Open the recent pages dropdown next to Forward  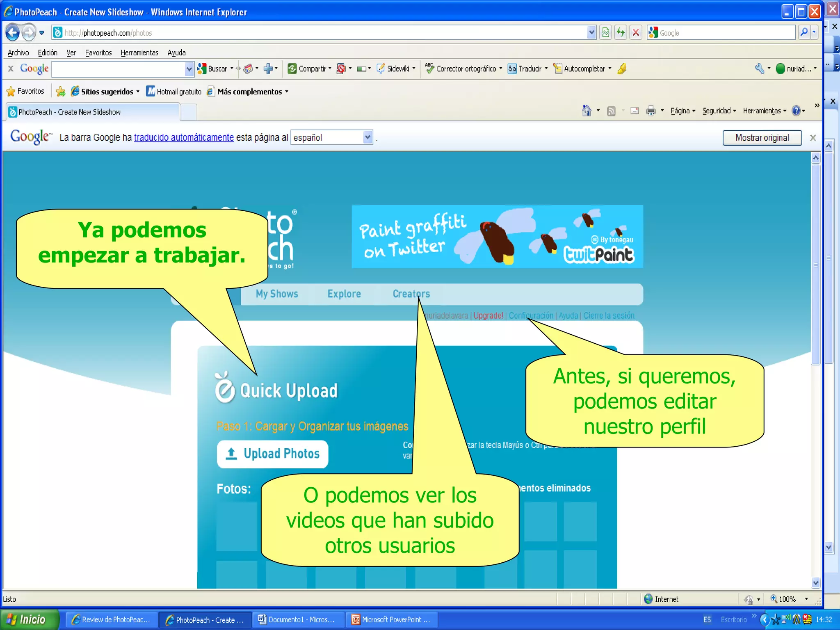[x=42, y=33]
